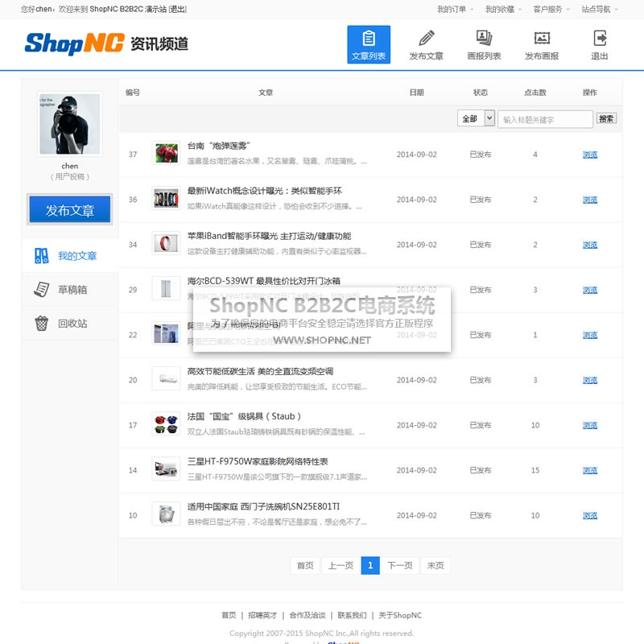Click 浏览 link for article 34
Viewport: 644px width, 644px height.
590,246
